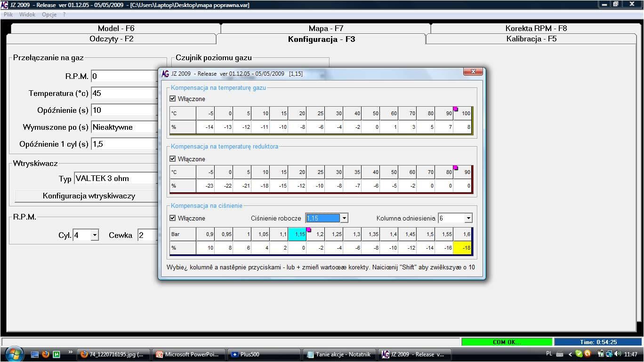Switch to the 74_1220716195.jpg Firefox taskbar window
Image resolution: width=644 pixels, height=362 pixels.
[113, 354]
